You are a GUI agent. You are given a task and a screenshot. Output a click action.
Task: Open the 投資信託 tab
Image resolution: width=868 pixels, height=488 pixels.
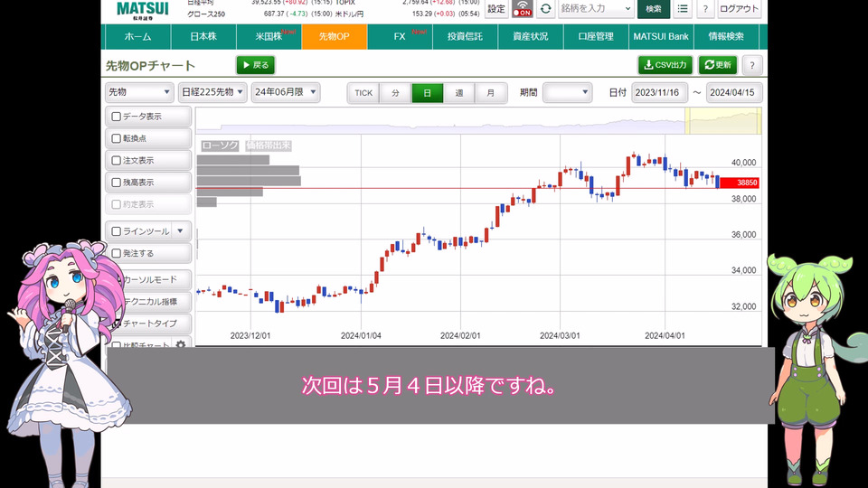click(465, 36)
